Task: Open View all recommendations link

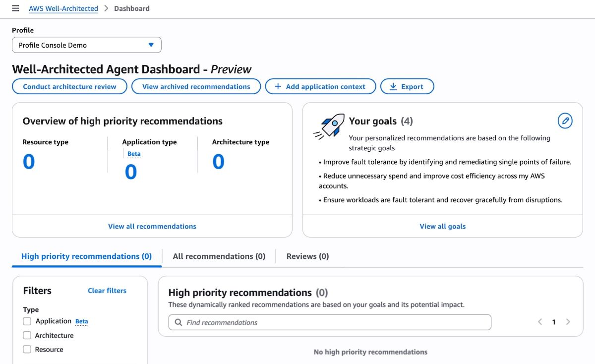Action: point(152,226)
